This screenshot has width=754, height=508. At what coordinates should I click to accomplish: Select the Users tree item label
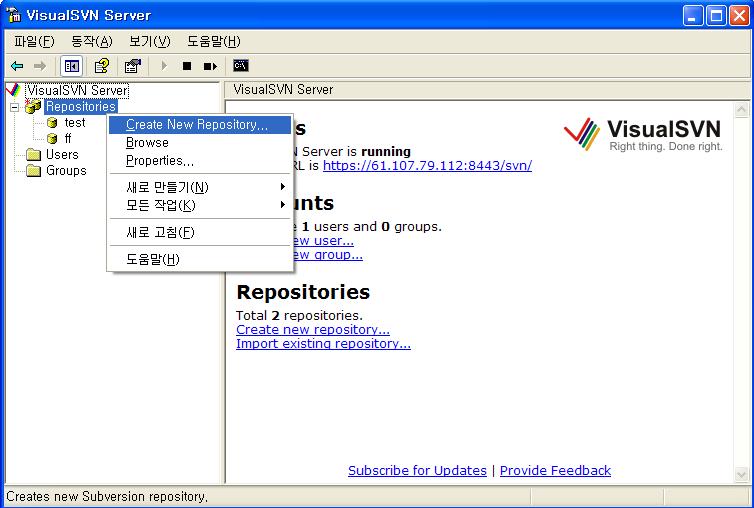pyautogui.click(x=62, y=154)
